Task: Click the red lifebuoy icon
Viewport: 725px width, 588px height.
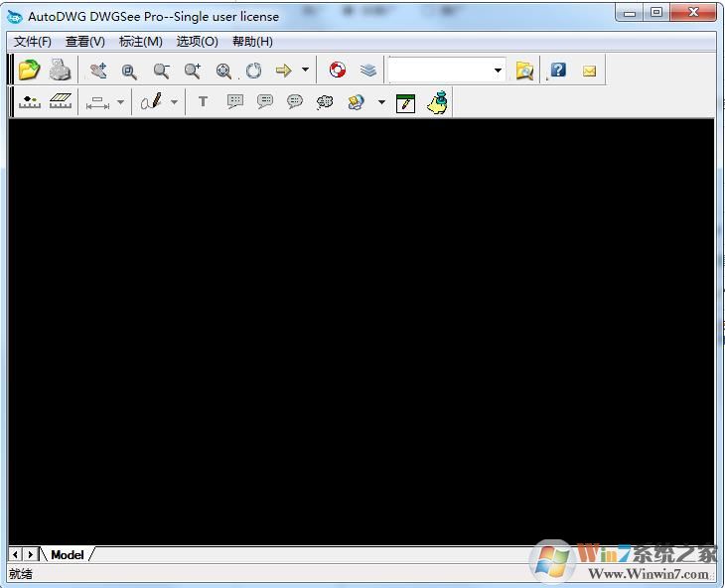Action: coord(338,71)
